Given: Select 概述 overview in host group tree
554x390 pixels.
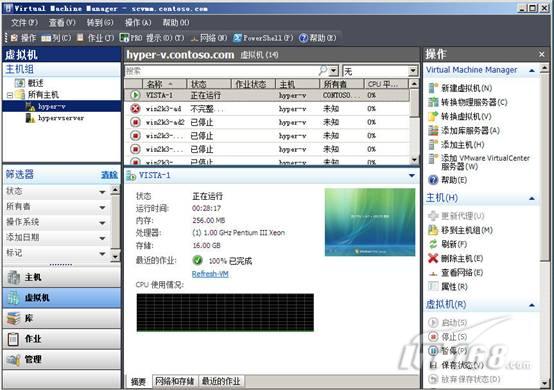Looking at the screenshot, I should 35,83.
